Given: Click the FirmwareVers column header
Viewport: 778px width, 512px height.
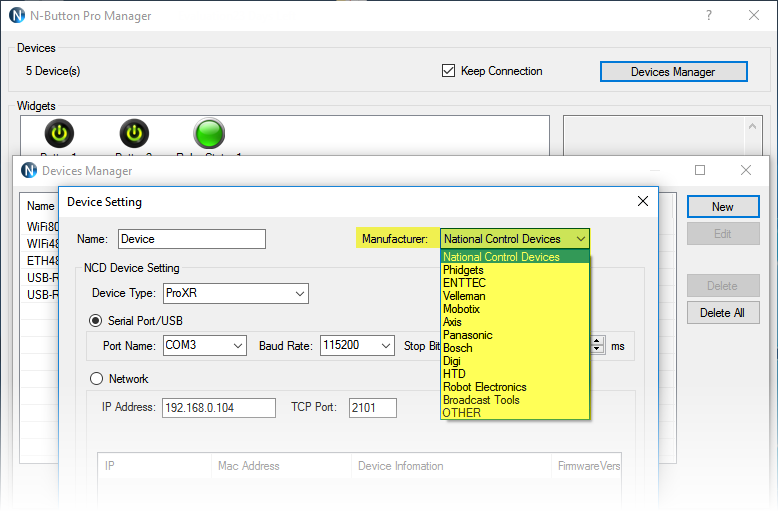Looking at the screenshot, I should [586, 466].
